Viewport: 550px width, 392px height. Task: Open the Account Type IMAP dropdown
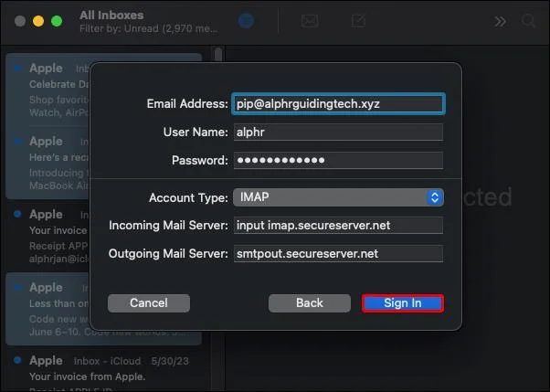point(338,197)
